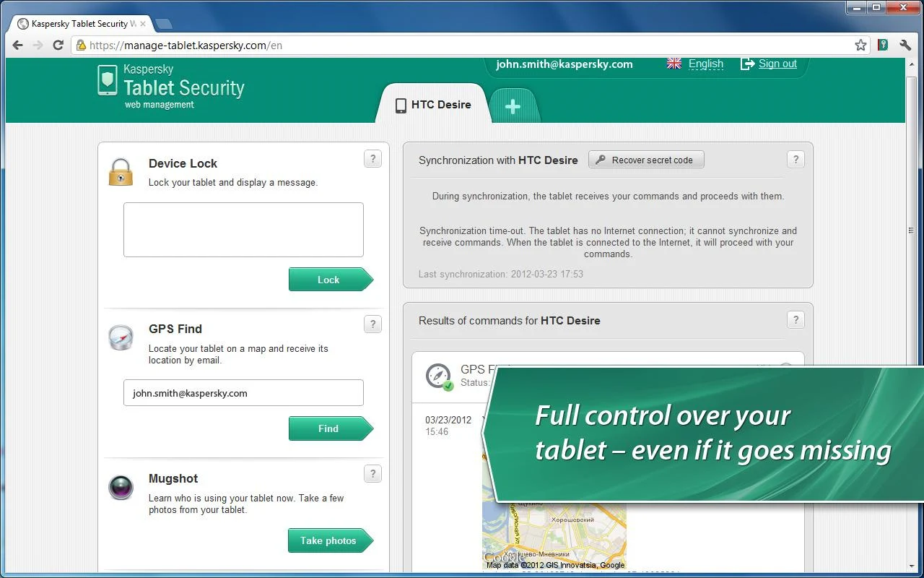
Task: Open help for Synchronization panel
Action: click(796, 160)
